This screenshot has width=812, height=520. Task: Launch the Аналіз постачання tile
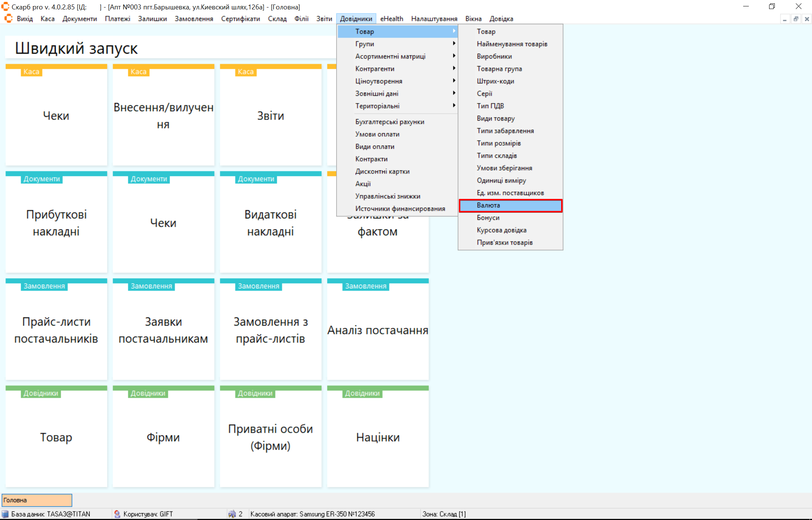point(378,330)
